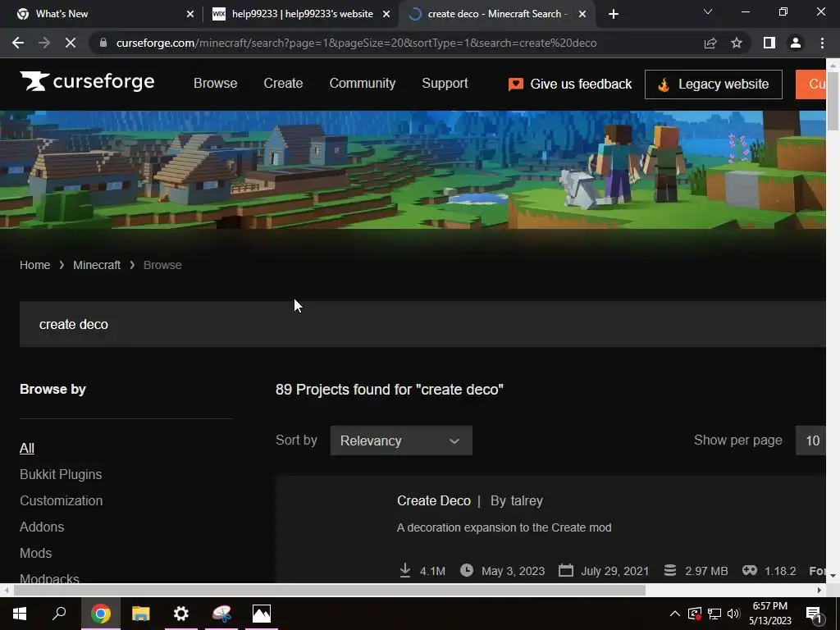This screenshot has height=630, width=840.
Task: Click the clock icon by May 3, 2023
Action: (467, 570)
